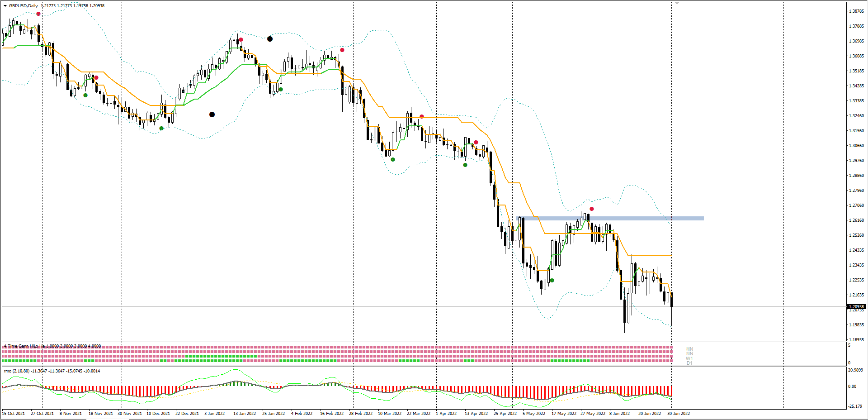Select the blue horizontal resistance rectangle

pyautogui.click(x=610, y=219)
